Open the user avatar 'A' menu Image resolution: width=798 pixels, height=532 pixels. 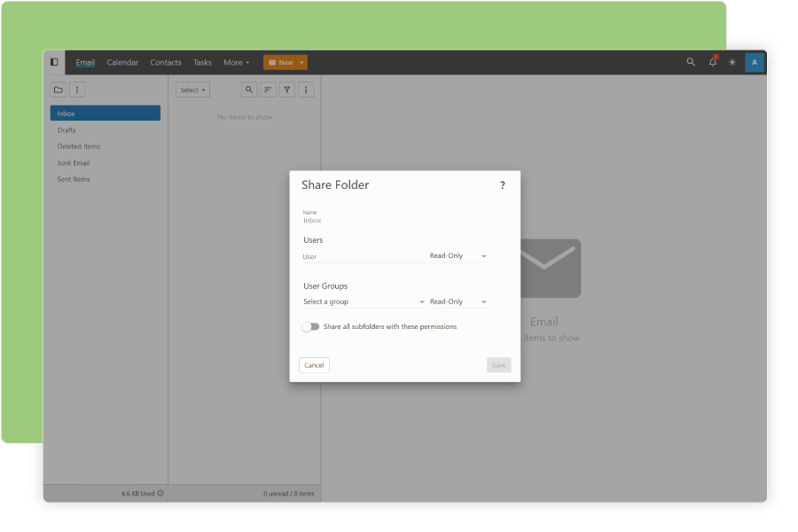pyautogui.click(x=755, y=62)
